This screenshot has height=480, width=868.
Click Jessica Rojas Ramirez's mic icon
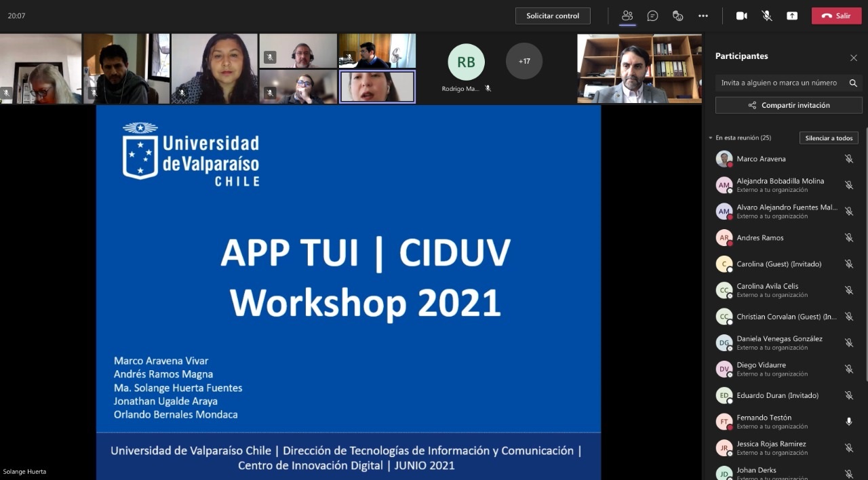[x=848, y=448]
